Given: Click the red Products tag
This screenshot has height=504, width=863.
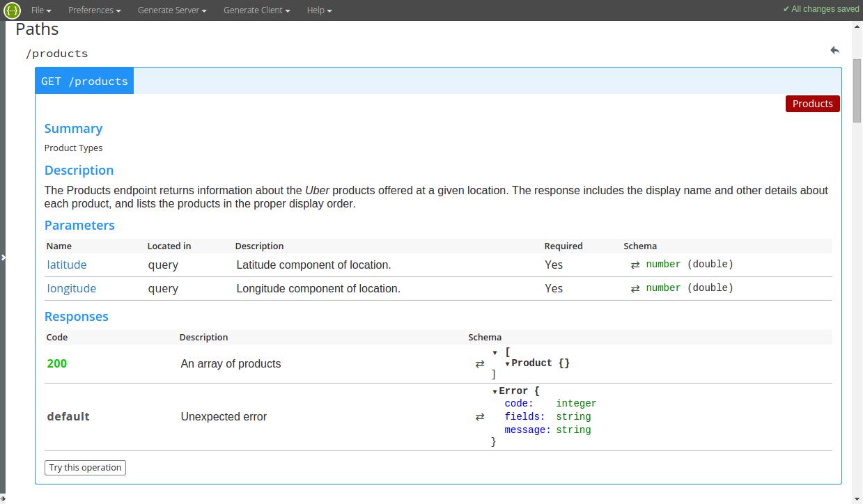Looking at the screenshot, I should click(812, 104).
